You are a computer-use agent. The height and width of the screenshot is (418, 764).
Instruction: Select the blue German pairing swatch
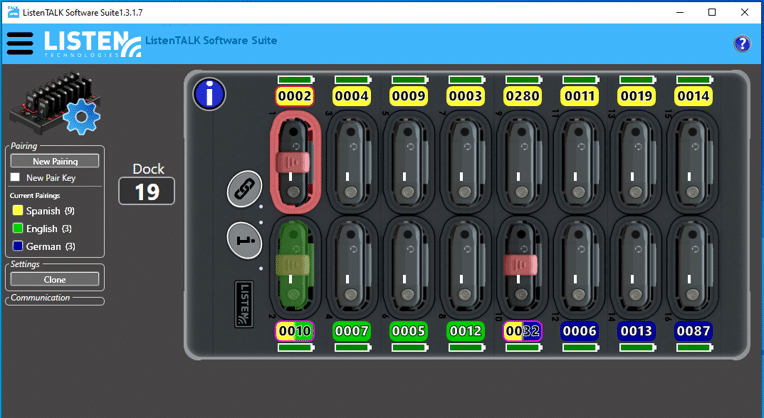click(17, 246)
